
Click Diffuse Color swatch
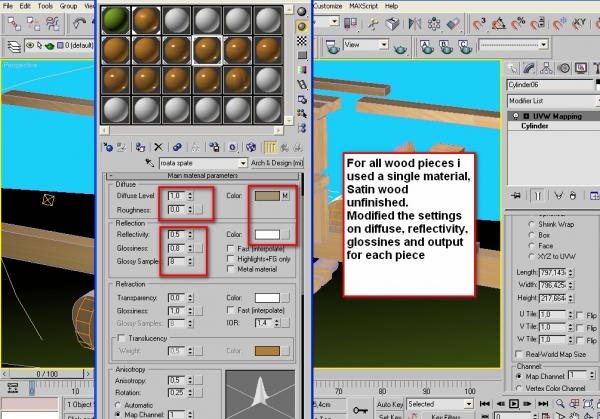tap(267, 196)
